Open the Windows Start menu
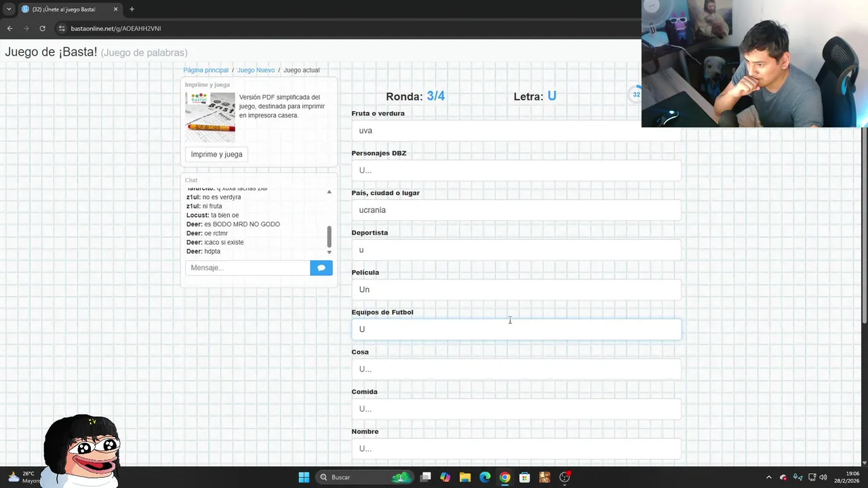 coord(304,477)
